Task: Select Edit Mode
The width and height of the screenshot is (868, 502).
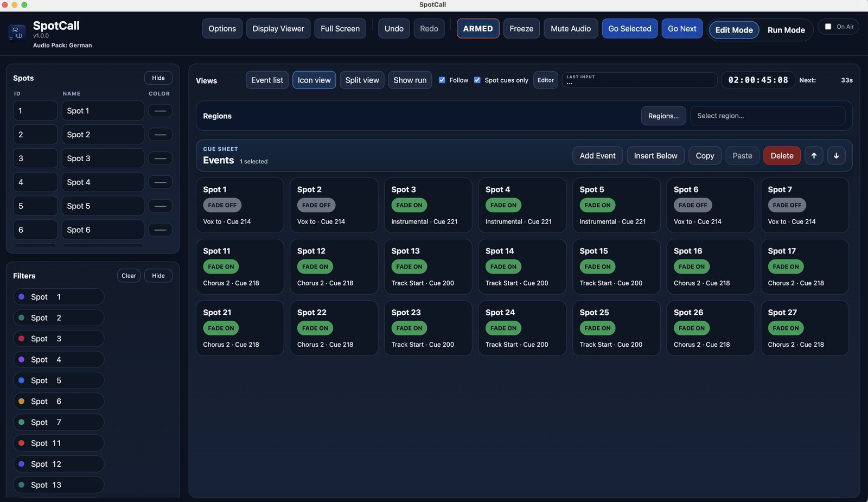Action: (734, 30)
